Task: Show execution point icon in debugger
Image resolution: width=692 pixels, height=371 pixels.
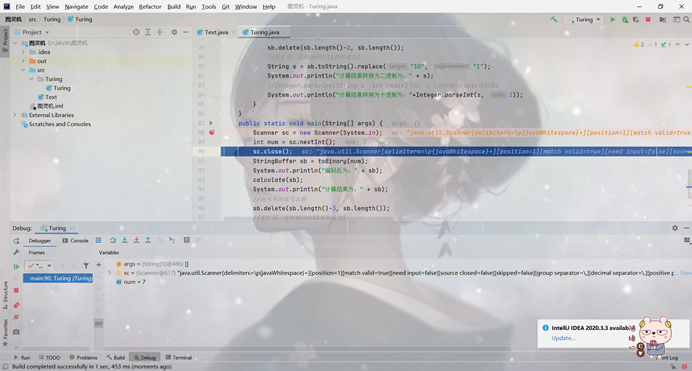Action: (98, 240)
